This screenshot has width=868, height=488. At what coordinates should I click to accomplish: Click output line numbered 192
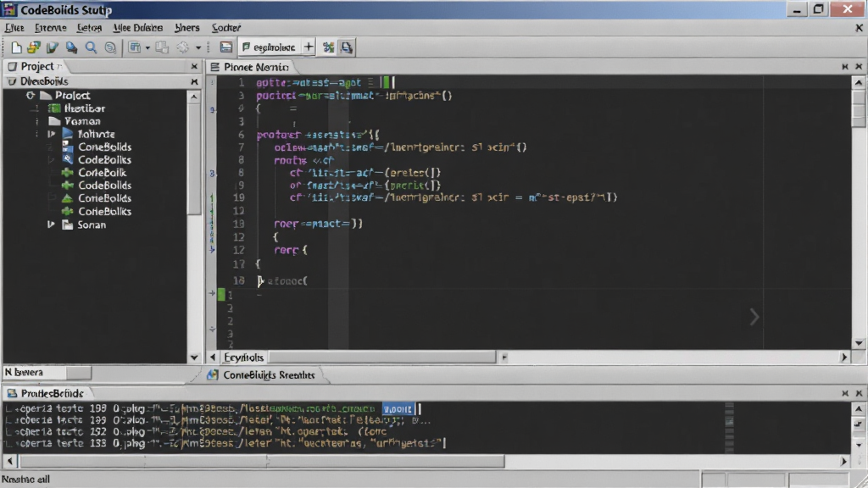click(x=197, y=431)
